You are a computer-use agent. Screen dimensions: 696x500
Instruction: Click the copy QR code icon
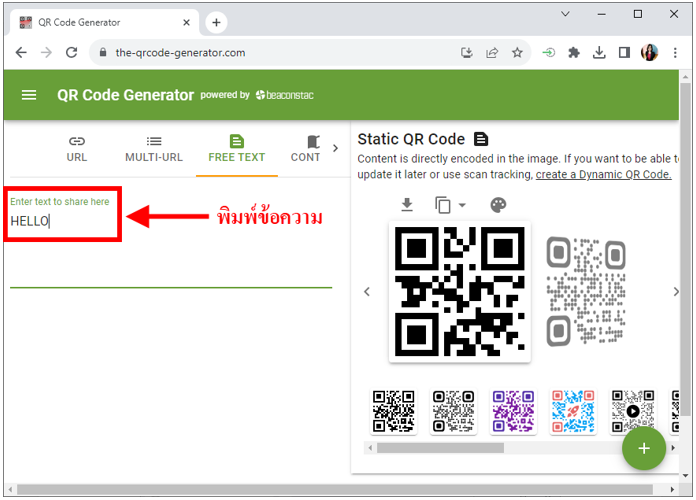point(443,205)
